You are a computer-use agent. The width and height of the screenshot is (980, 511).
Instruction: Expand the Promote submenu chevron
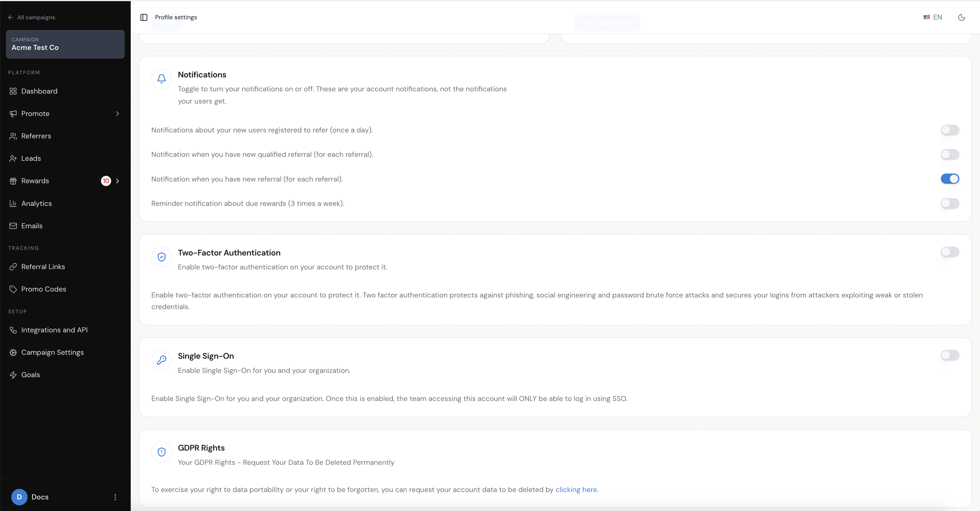(118, 114)
